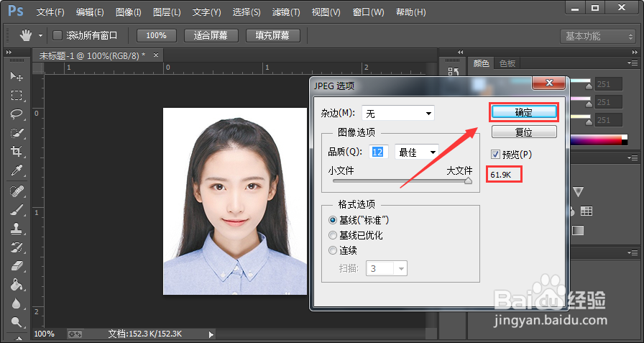Open the 图层(L) menu

click(x=167, y=12)
